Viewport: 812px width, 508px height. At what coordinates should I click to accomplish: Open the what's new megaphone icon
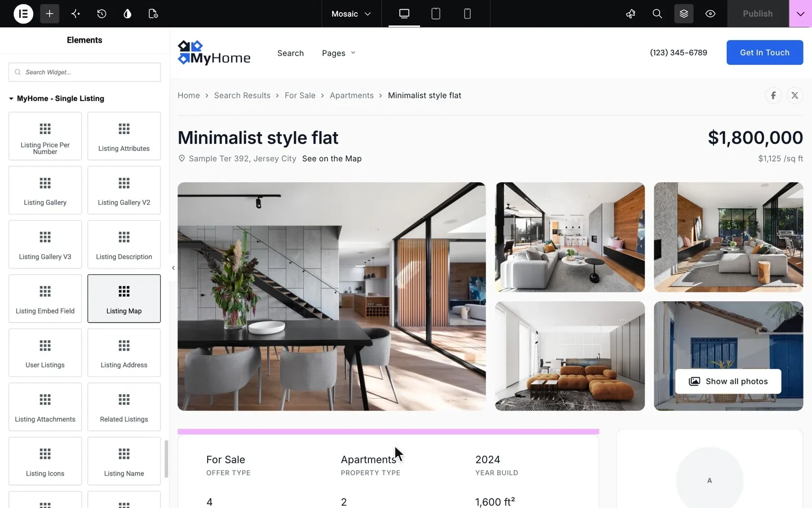(631, 14)
